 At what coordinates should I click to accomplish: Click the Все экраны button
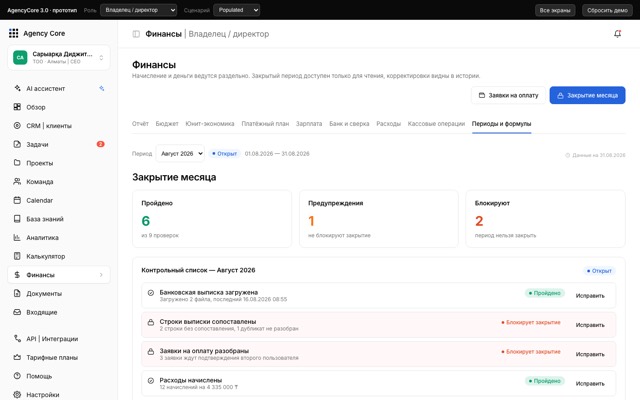click(x=555, y=10)
